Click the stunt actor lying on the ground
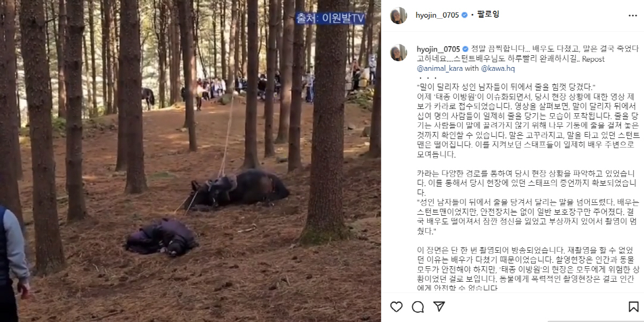 [162, 238]
